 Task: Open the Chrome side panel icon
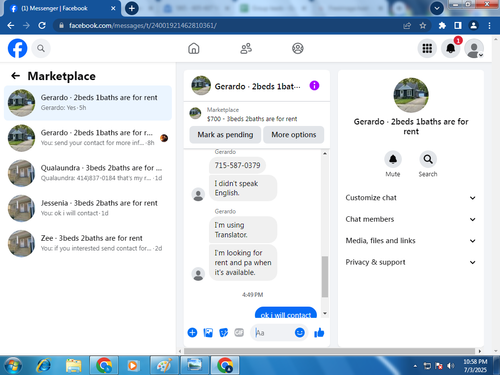pyautogui.click(x=458, y=26)
